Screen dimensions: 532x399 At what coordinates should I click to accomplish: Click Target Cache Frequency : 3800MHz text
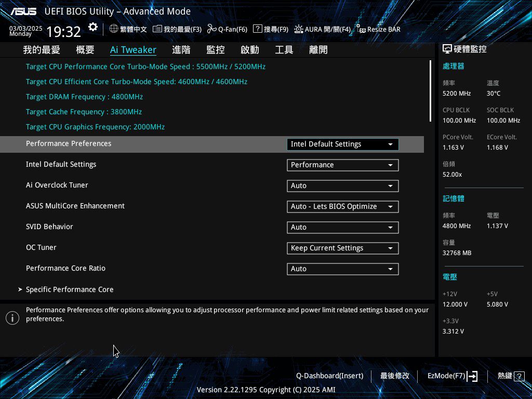tap(84, 112)
